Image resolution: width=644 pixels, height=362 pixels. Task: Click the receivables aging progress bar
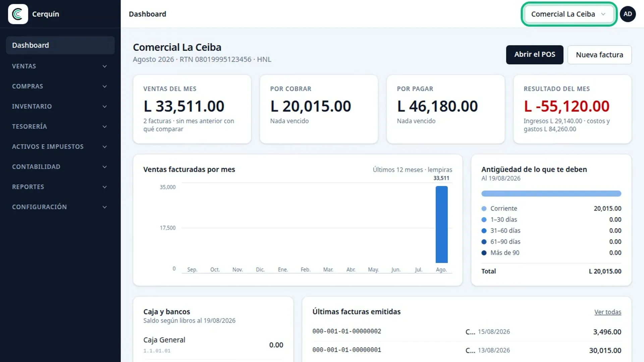tap(551, 193)
